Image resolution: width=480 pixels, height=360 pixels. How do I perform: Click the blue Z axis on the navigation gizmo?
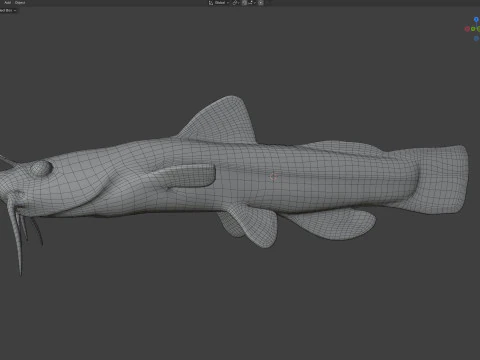click(x=476, y=20)
